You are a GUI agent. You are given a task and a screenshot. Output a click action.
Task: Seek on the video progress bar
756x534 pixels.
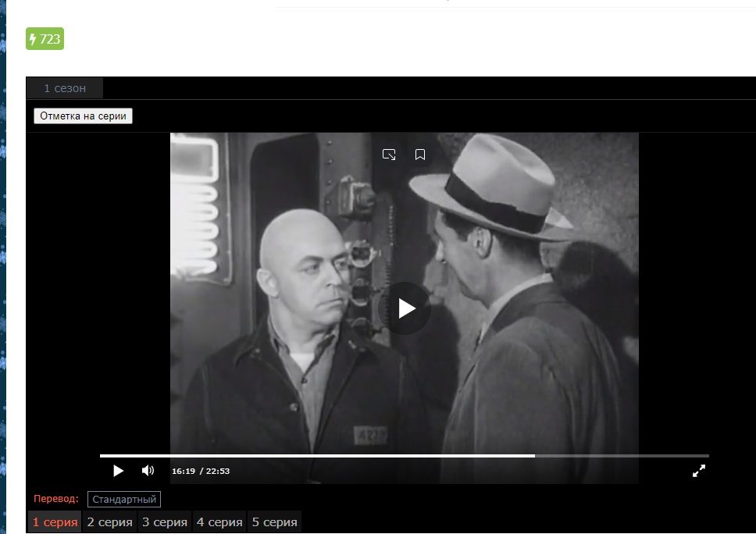[404, 455]
